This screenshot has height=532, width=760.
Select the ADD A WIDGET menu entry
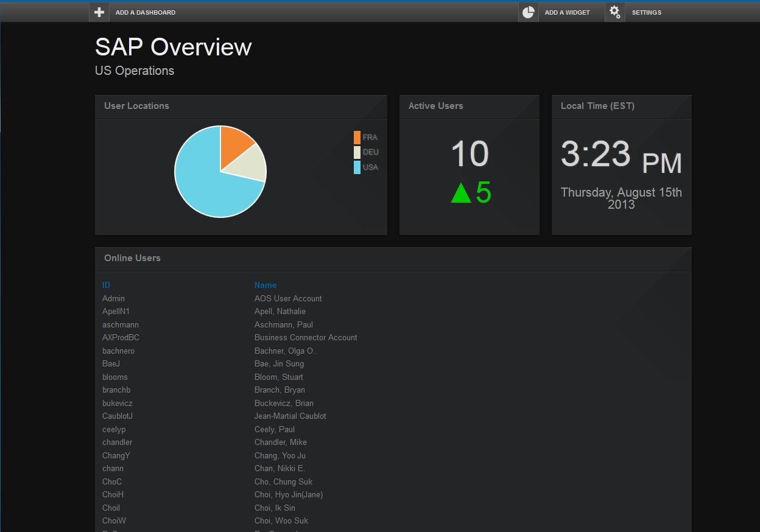[x=568, y=12]
